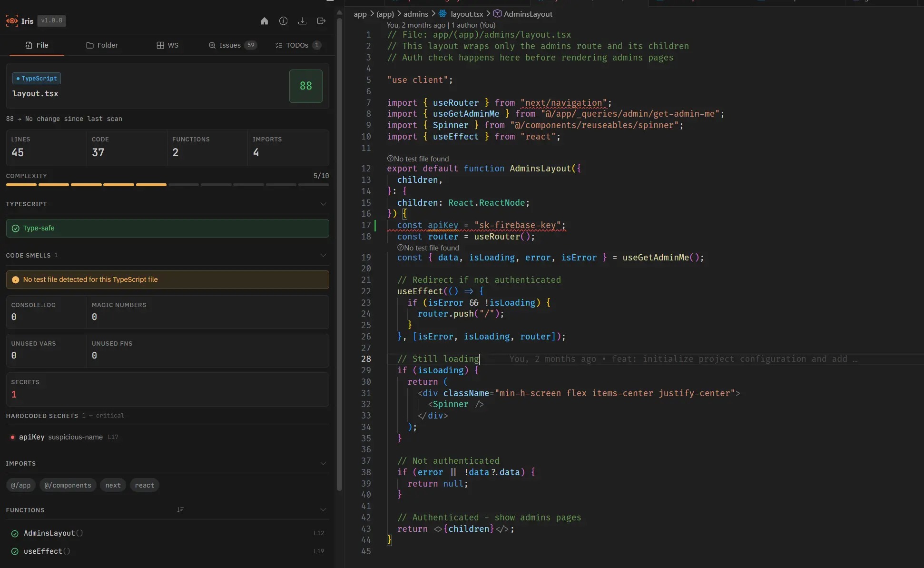
Task: Click the Iris panel vertical scrollbar
Action: [339, 255]
